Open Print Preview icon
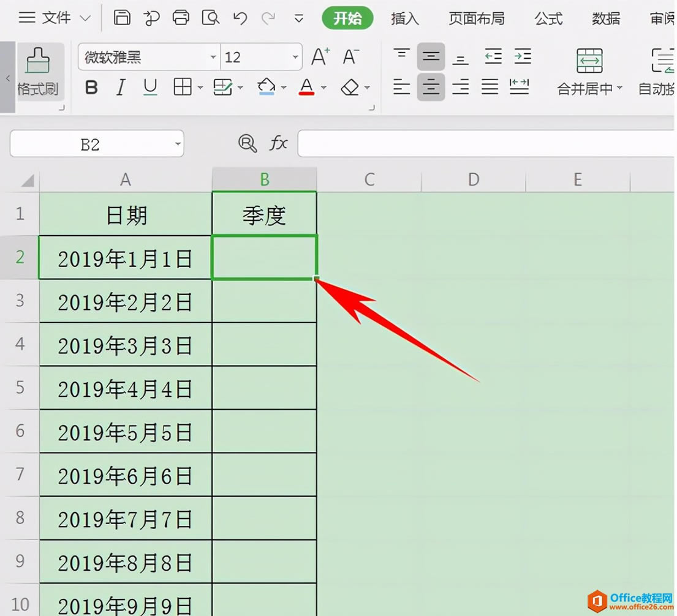 click(210, 18)
